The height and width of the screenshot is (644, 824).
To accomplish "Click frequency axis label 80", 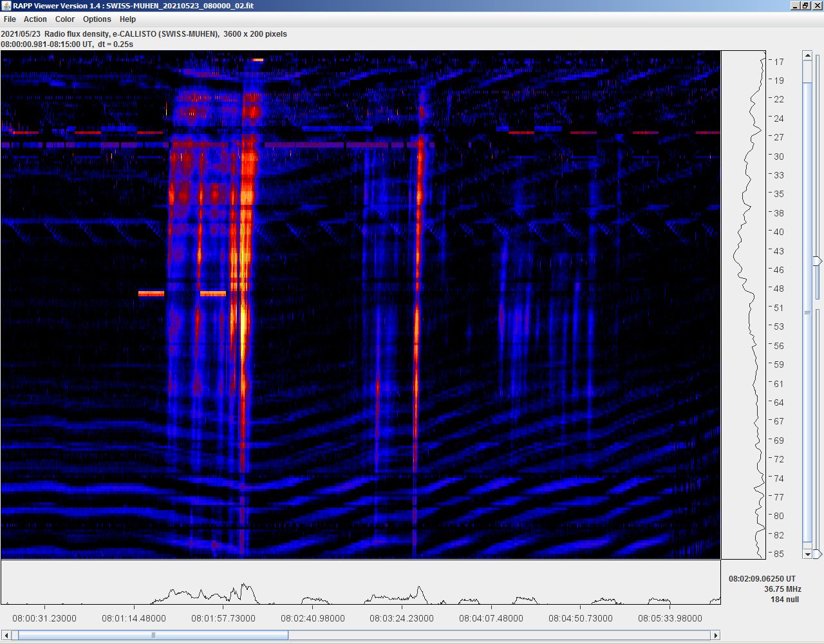I will pyautogui.click(x=779, y=516).
